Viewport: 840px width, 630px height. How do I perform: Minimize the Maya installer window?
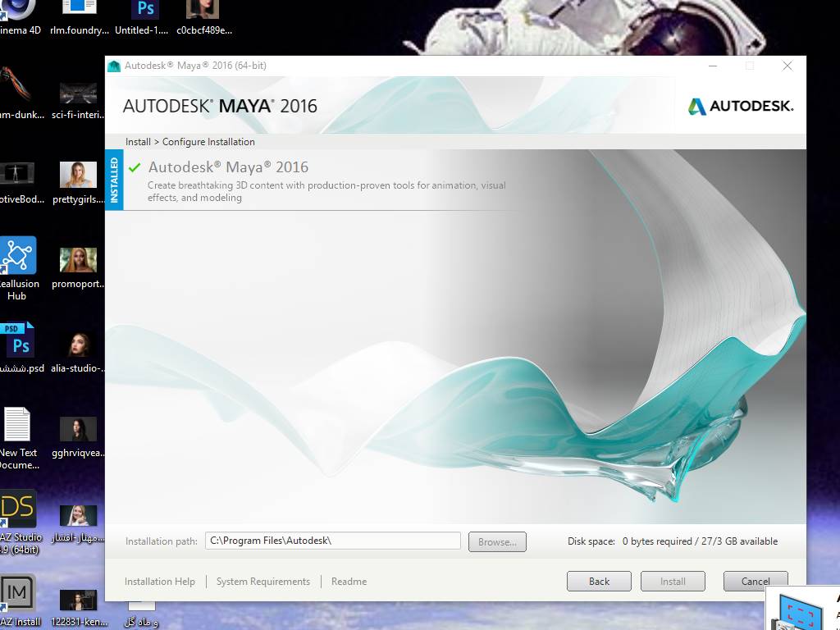click(713, 66)
